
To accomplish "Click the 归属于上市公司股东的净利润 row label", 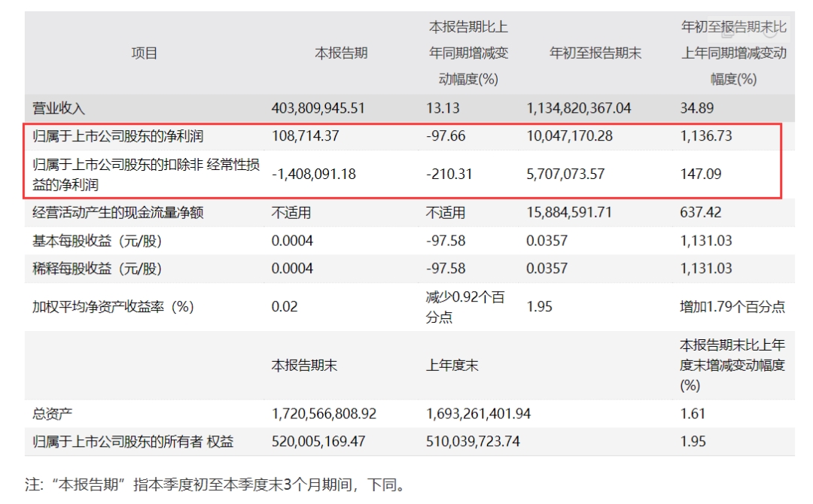I will 117,136.
